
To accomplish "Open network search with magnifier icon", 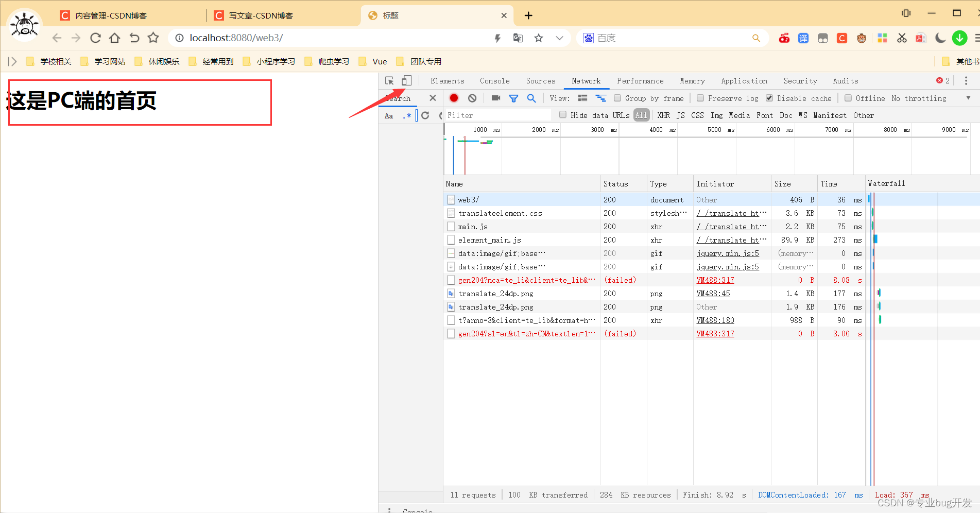I will pyautogui.click(x=531, y=98).
